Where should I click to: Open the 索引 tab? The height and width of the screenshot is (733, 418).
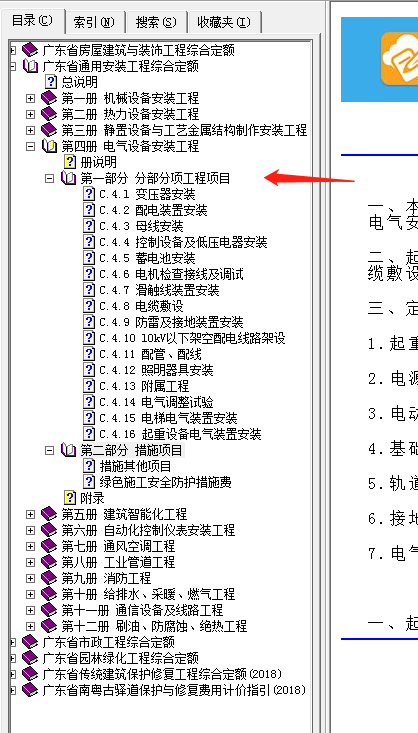(x=94, y=22)
